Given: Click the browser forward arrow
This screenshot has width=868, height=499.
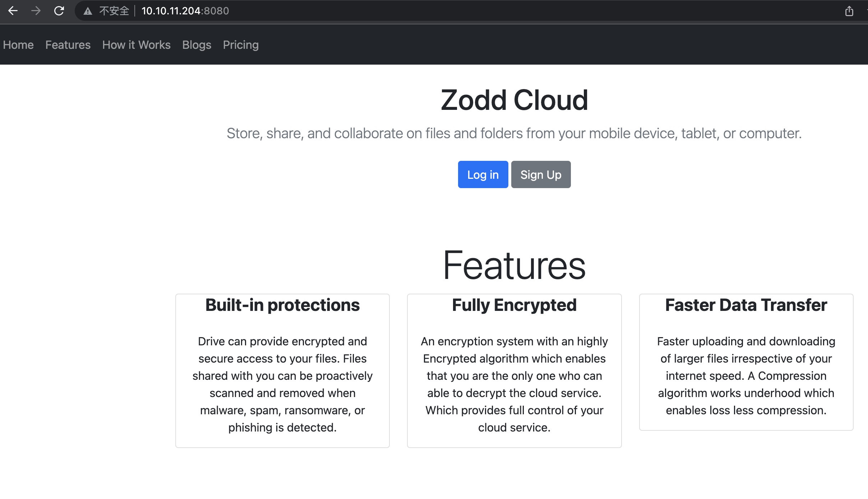Looking at the screenshot, I should click(x=36, y=11).
